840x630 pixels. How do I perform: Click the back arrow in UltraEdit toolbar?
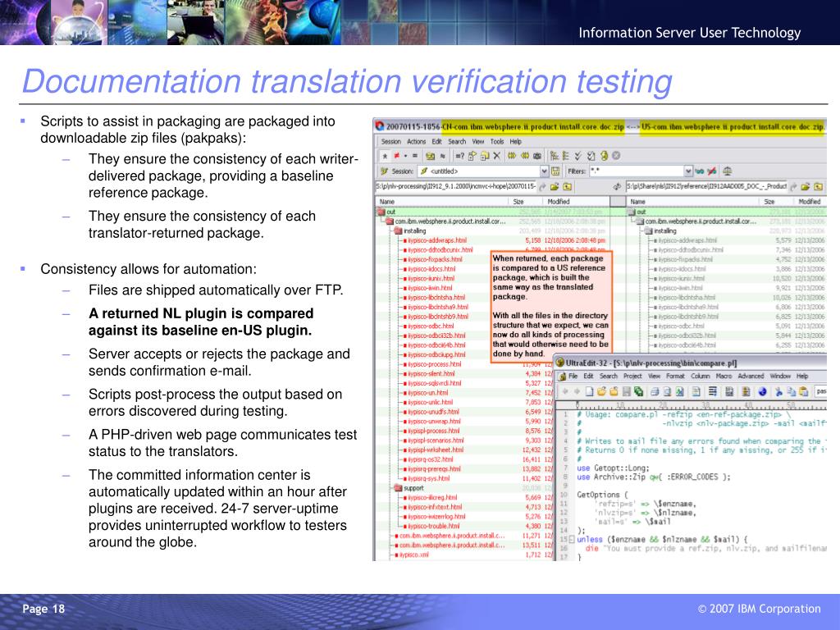pos(564,391)
